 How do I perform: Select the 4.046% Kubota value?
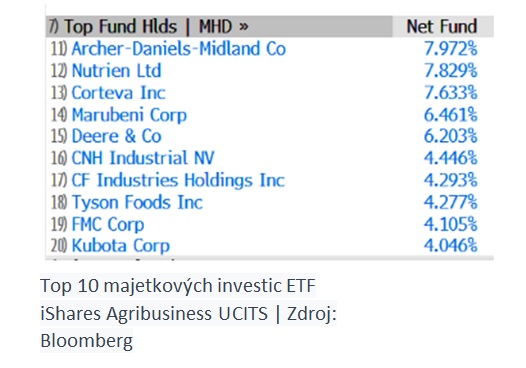pos(450,246)
